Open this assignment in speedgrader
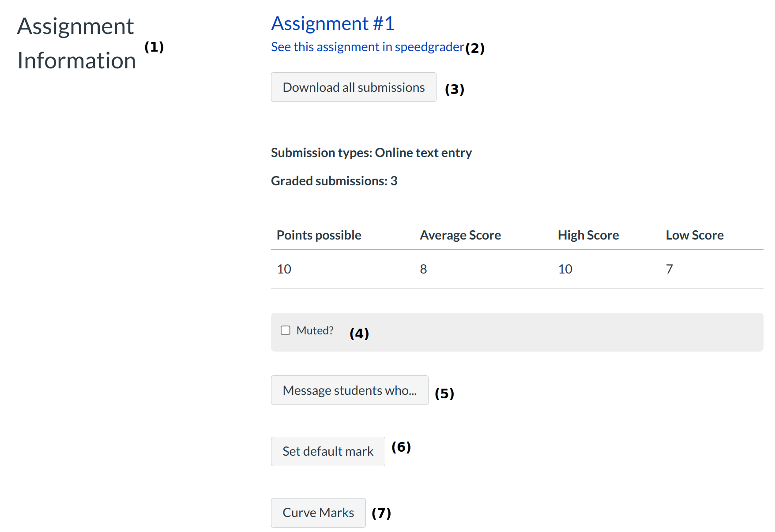The width and height of the screenshot is (775, 532). [367, 47]
